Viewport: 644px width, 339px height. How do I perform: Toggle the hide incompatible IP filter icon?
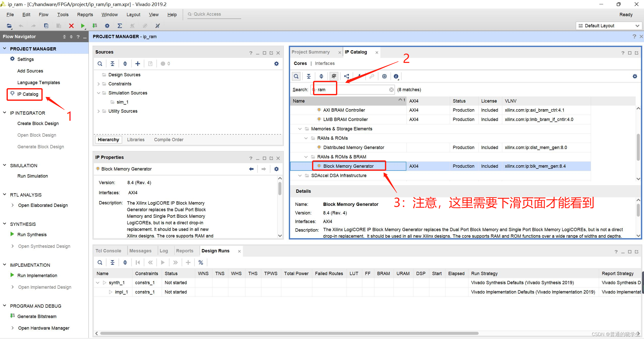pyautogui.click(x=334, y=76)
